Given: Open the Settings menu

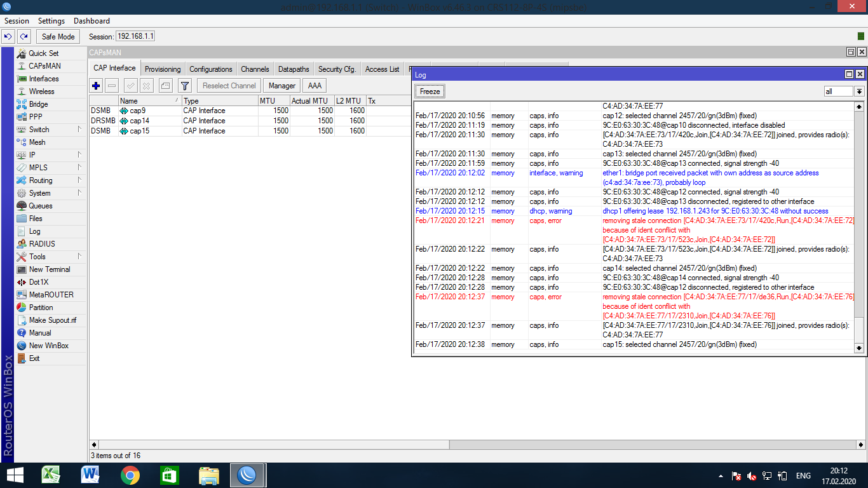Looking at the screenshot, I should click(51, 21).
